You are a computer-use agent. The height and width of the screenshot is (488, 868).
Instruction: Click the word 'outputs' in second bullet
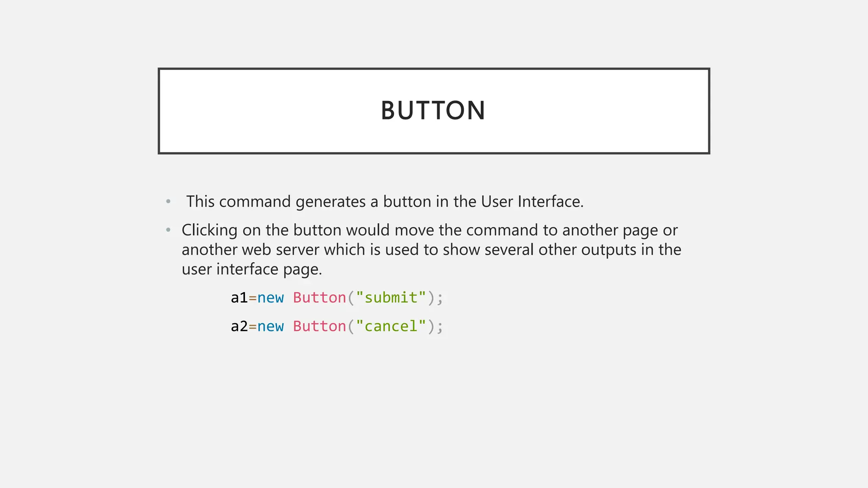pyautogui.click(x=608, y=250)
